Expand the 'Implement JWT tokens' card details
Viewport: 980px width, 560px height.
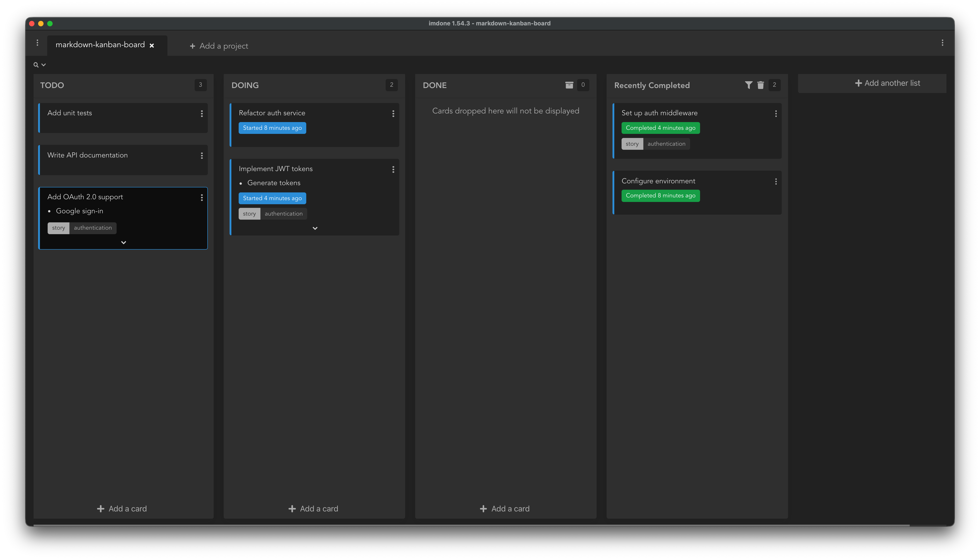pos(314,228)
